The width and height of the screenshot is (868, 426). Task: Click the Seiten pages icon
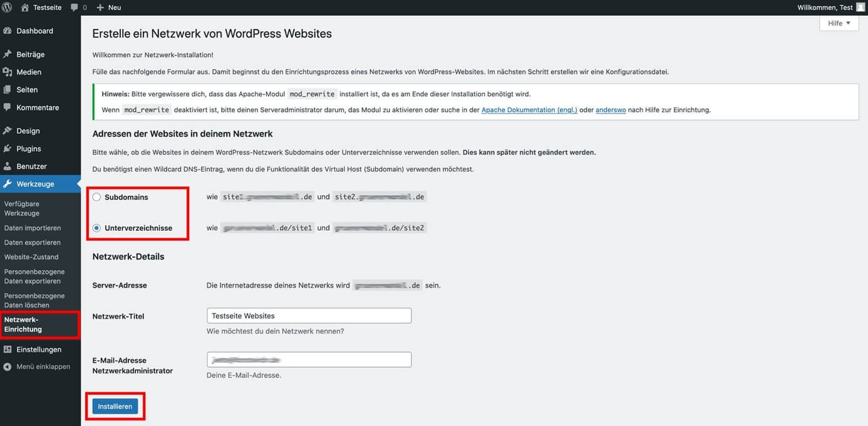tap(8, 89)
